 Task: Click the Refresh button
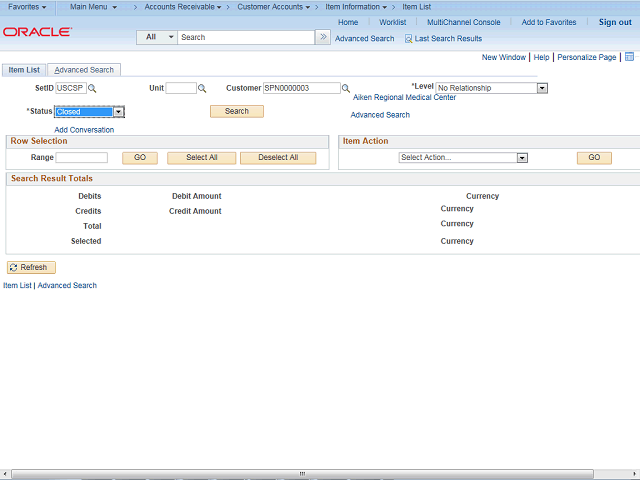coord(31,268)
